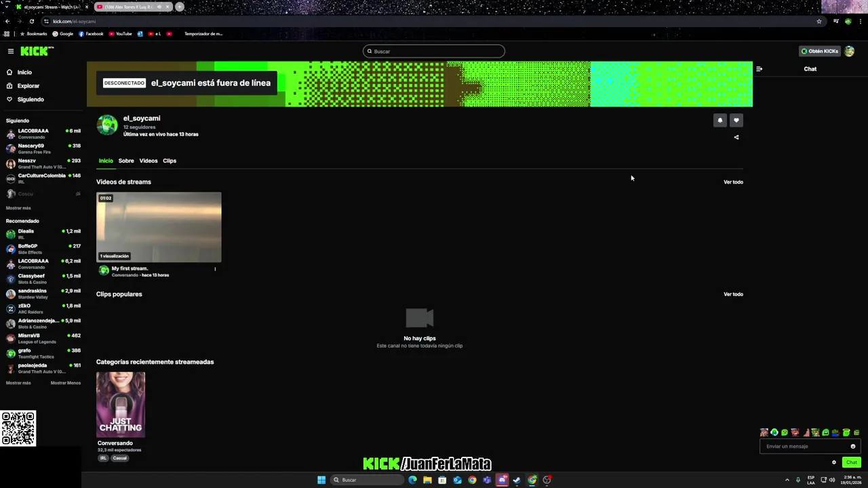The height and width of the screenshot is (488, 868).
Task: Open Siguiendo in sidebar
Action: (30, 100)
